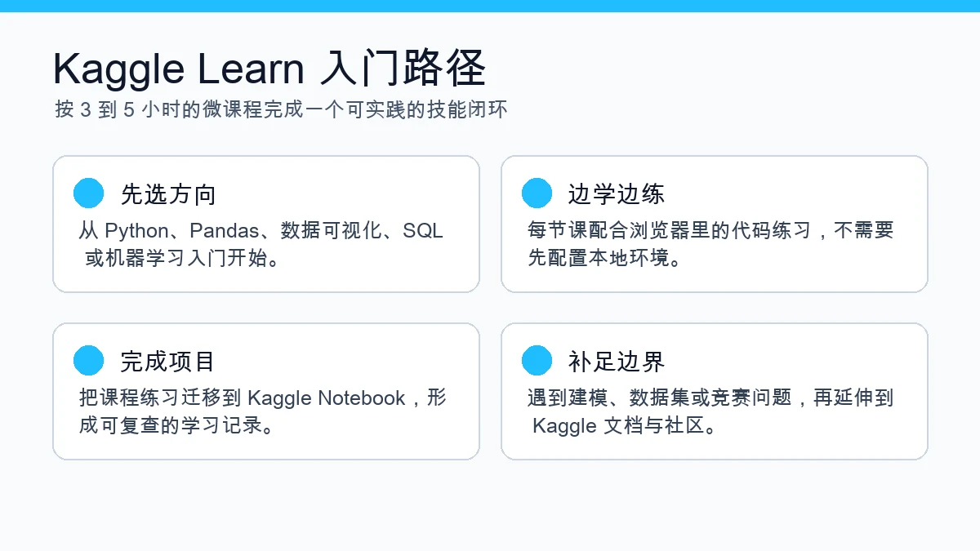Click the slide title "Kaggle Learn 入门路径"
980x551 pixels.
269,69
